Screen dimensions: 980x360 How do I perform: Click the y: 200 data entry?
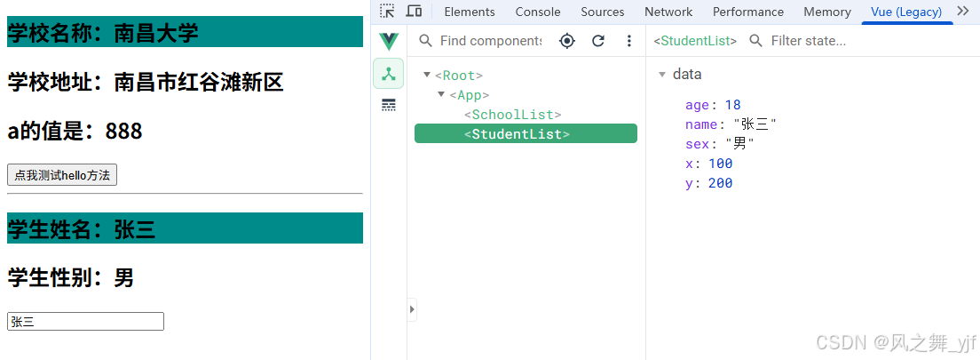708,183
